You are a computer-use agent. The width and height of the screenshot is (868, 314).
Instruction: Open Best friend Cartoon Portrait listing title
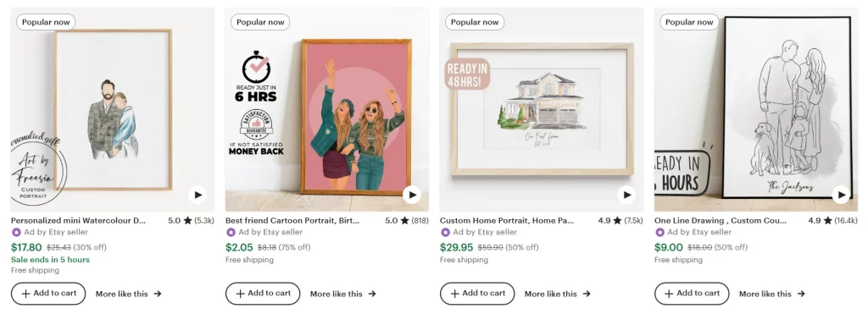pyautogui.click(x=292, y=221)
